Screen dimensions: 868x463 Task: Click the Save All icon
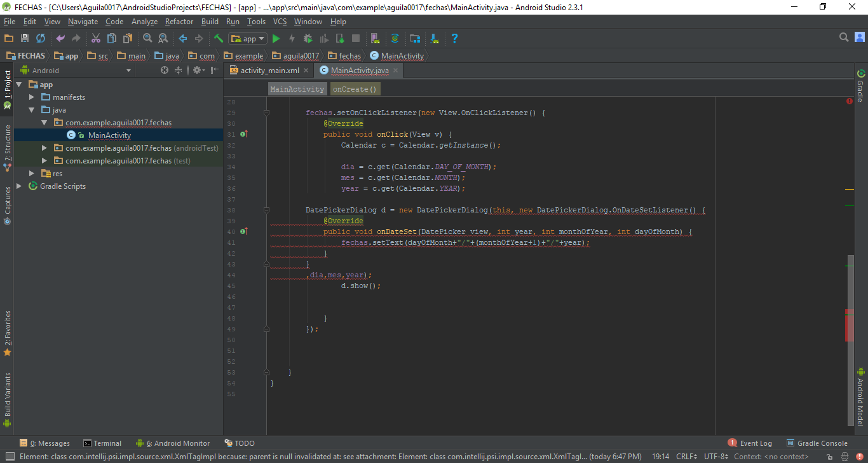(x=25, y=39)
